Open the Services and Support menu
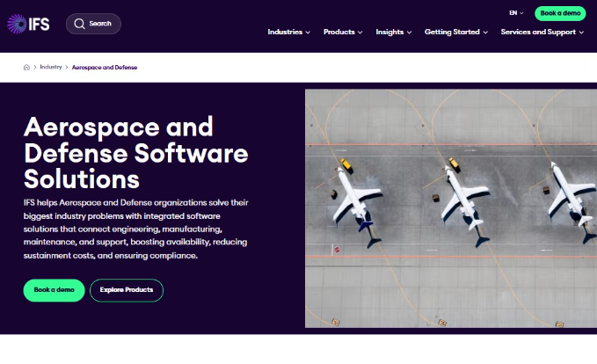This screenshot has height=364, width=597. click(542, 32)
